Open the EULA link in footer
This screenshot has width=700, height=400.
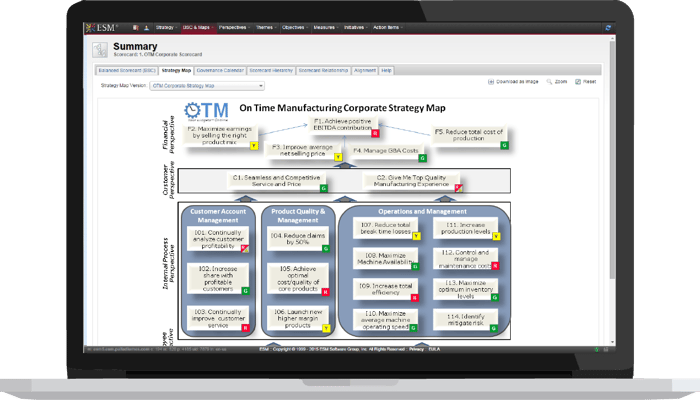coord(434,349)
